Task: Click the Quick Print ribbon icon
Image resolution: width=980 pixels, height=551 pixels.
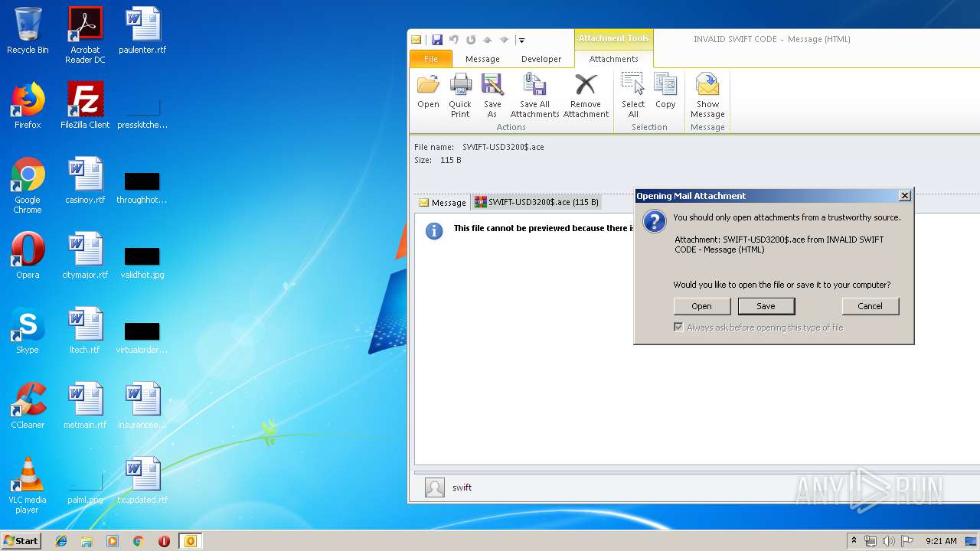Action: tap(460, 96)
